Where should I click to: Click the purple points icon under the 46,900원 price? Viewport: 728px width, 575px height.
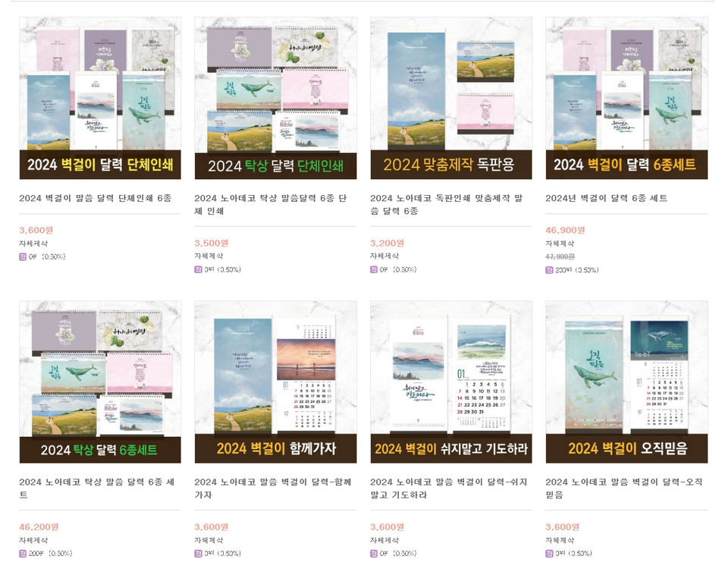point(549,270)
